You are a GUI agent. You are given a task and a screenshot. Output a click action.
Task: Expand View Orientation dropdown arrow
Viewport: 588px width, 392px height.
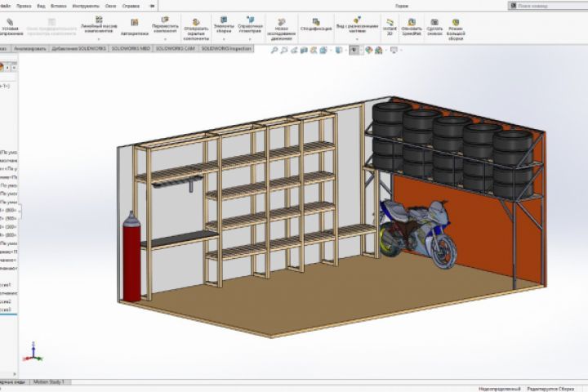click(x=330, y=51)
